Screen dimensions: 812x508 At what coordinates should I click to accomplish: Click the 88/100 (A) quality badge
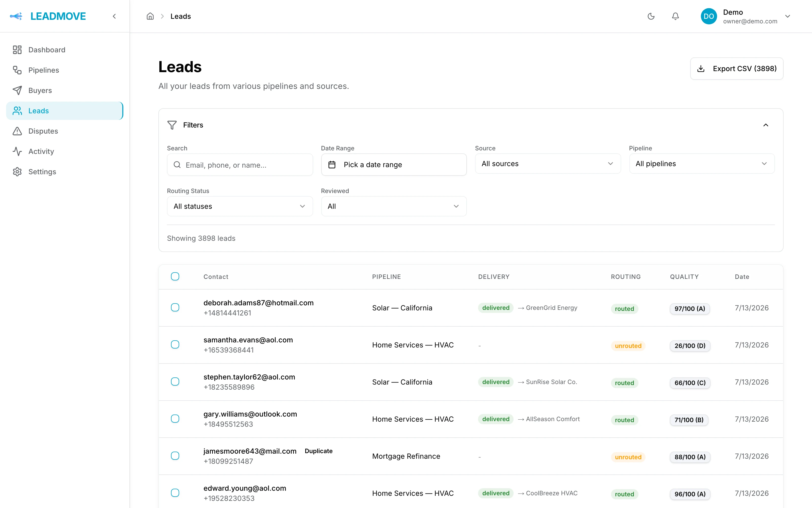tap(690, 457)
